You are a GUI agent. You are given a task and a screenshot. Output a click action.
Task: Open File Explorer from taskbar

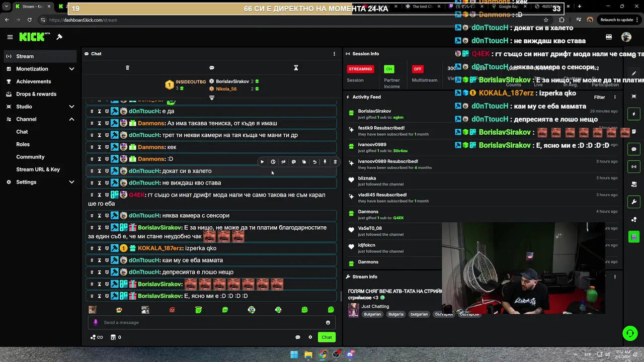tap(308, 354)
